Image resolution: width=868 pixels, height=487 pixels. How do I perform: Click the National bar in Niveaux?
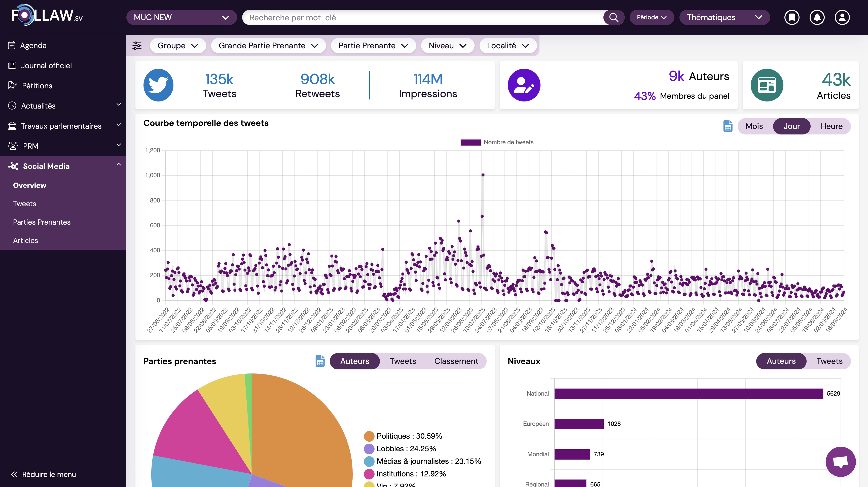coord(689,394)
